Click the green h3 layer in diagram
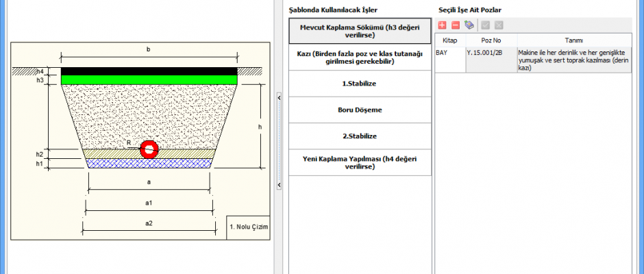644x274 pixels. 149,80
